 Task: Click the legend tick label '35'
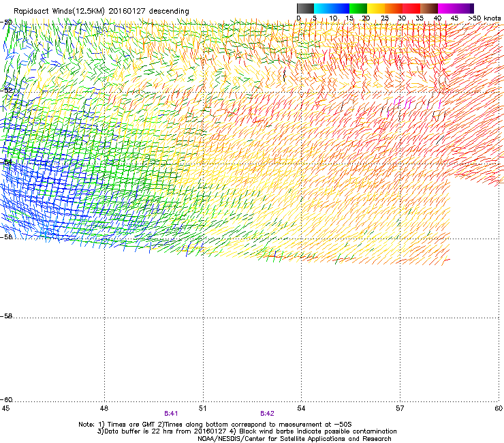(420, 18)
